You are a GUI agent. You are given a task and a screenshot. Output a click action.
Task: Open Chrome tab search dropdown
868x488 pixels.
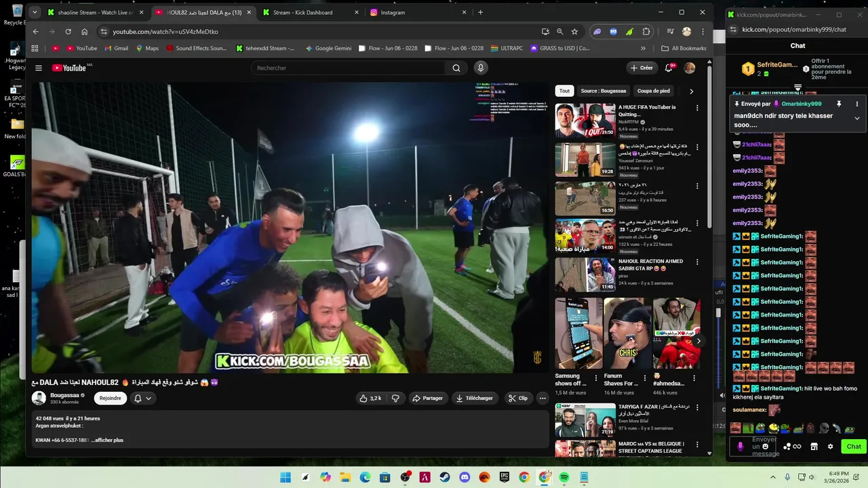35,12
